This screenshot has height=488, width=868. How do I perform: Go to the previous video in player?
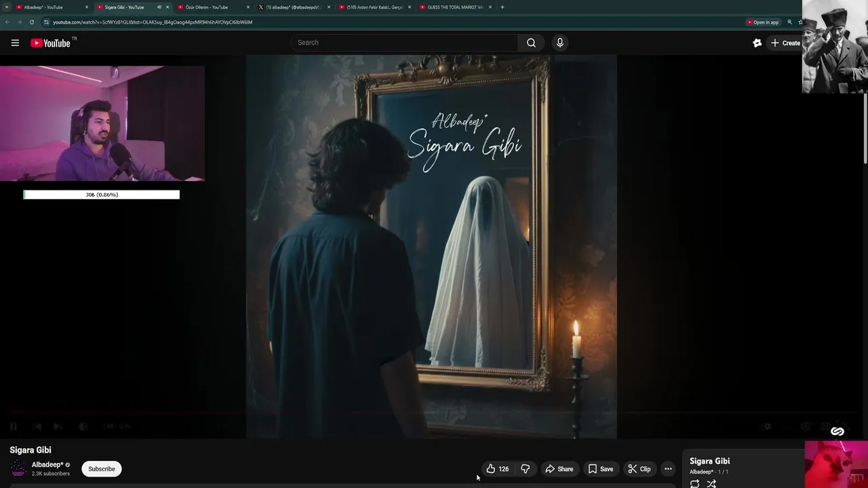tap(37, 426)
